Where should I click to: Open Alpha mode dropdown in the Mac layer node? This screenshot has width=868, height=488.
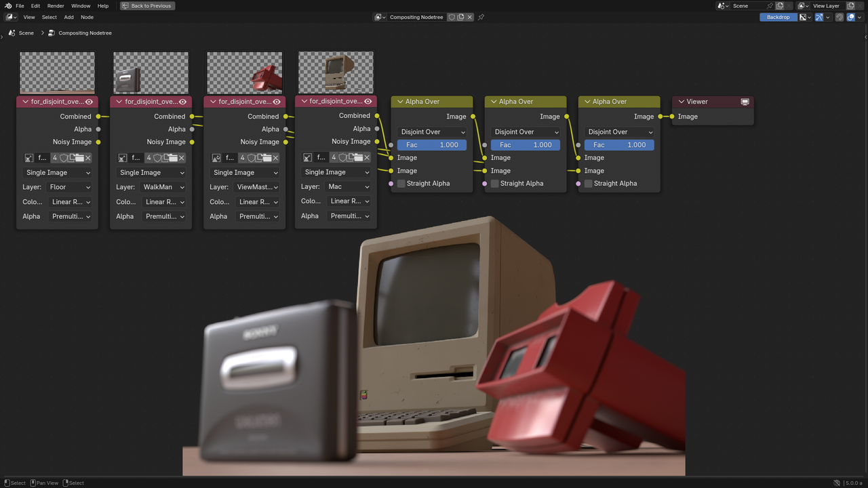click(349, 216)
